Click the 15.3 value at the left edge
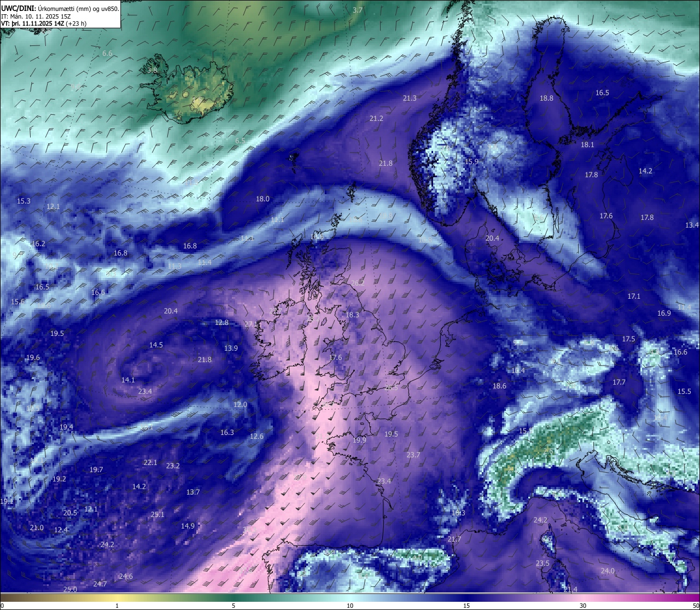The height and width of the screenshot is (610, 700). coord(24,201)
